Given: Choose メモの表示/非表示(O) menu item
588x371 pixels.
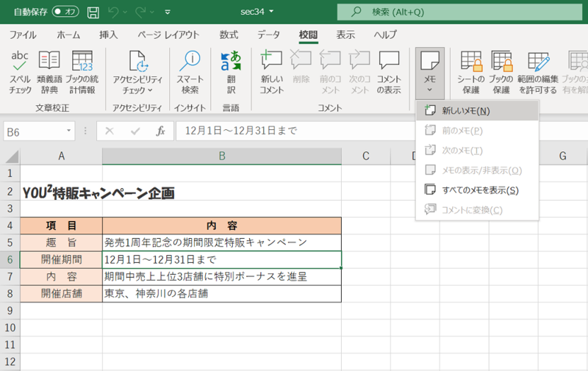Looking at the screenshot, I should coord(477,170).
